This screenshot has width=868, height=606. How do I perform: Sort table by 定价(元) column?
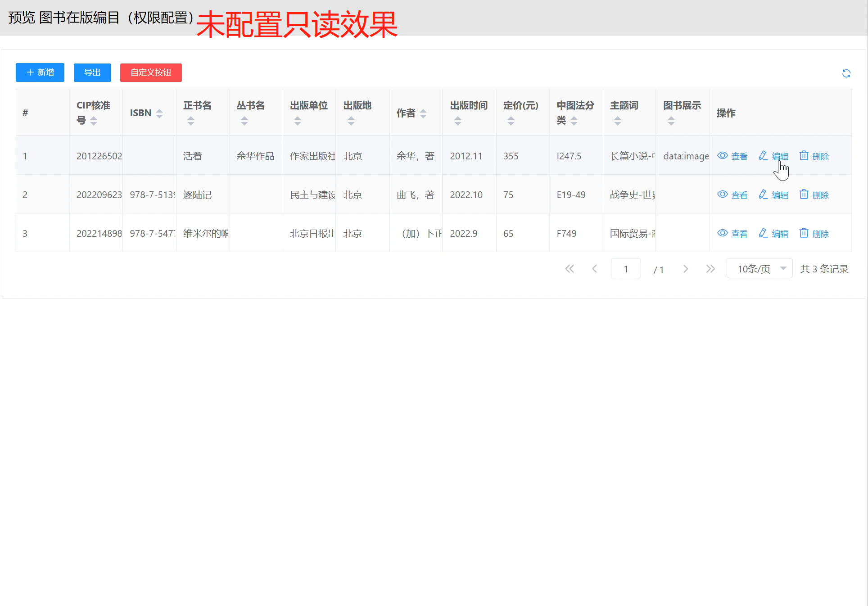pyautogui.click(x=511, y=121)
